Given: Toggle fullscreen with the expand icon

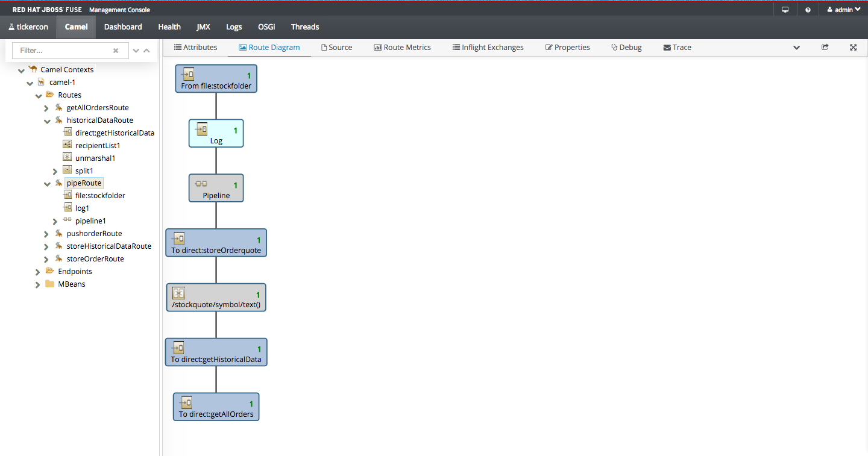Looking at the screenshot, I should [x=853, y=47].
